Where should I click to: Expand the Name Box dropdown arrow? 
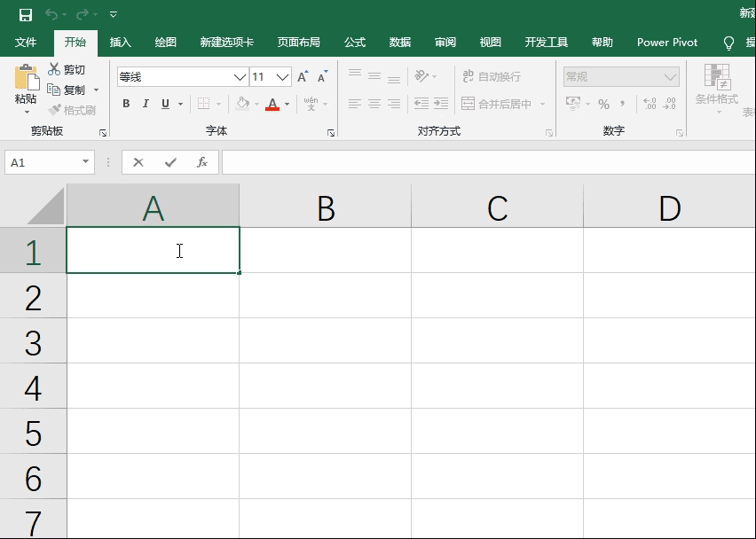click(x=86, y=162)
